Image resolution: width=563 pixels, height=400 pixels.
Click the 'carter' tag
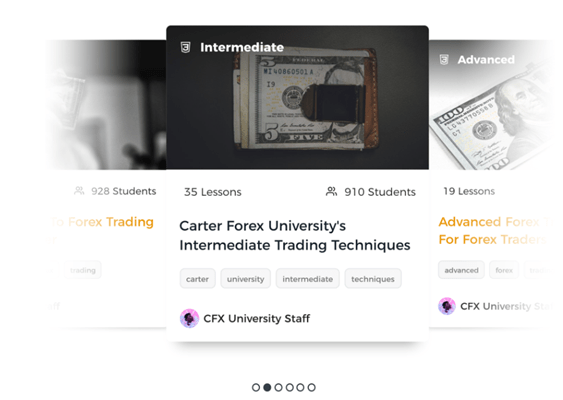click(197, 279)
